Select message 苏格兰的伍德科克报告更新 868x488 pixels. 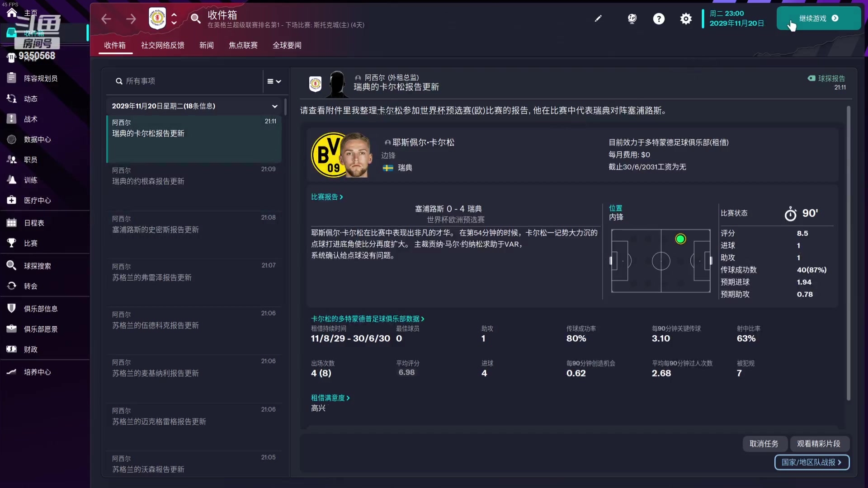click(194, 331)
